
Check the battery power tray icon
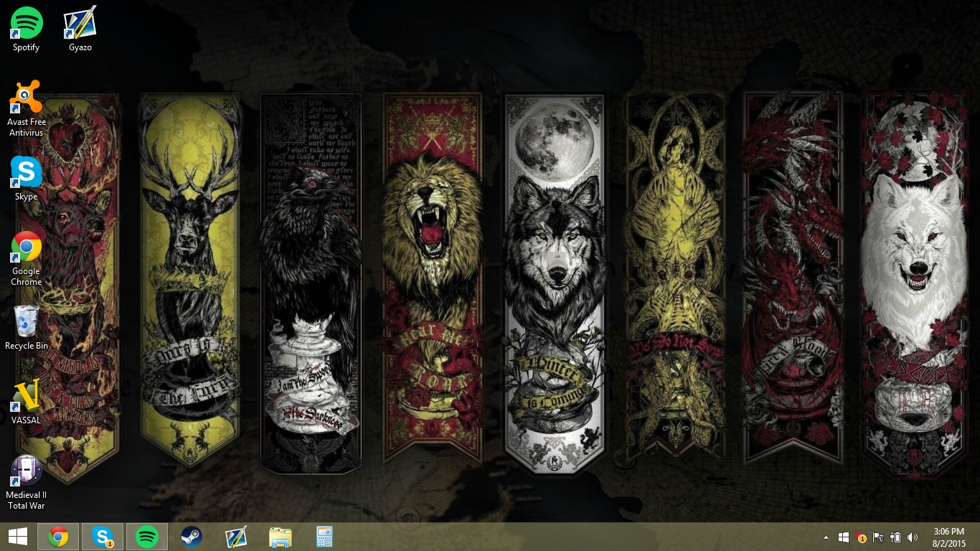click(x=895, y=537)
